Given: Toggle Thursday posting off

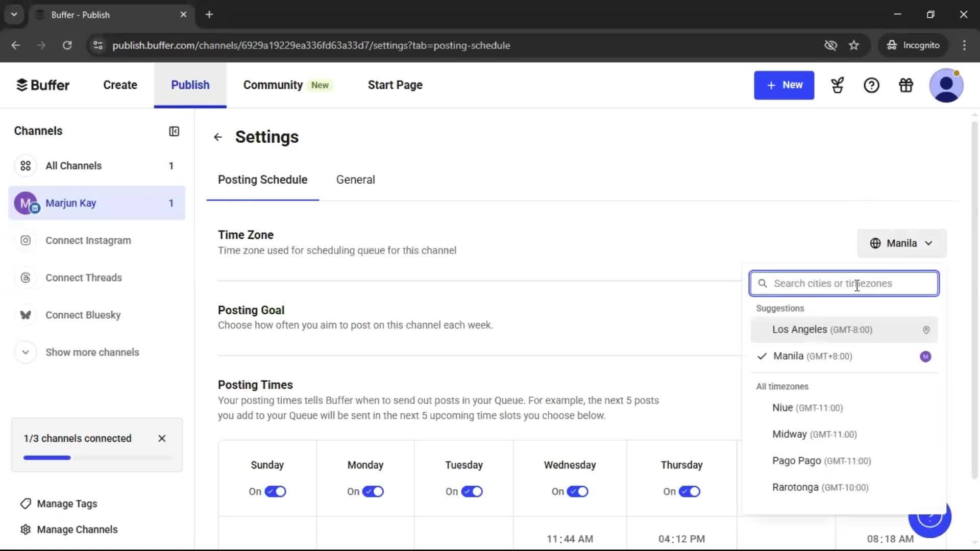Looking at the screenshot, I should click(x=690, y=491).
